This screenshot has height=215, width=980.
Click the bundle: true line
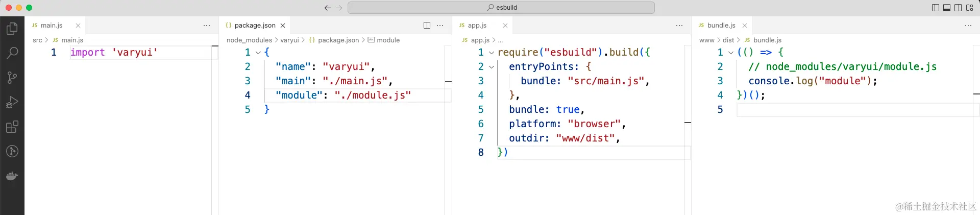(547, 109)
